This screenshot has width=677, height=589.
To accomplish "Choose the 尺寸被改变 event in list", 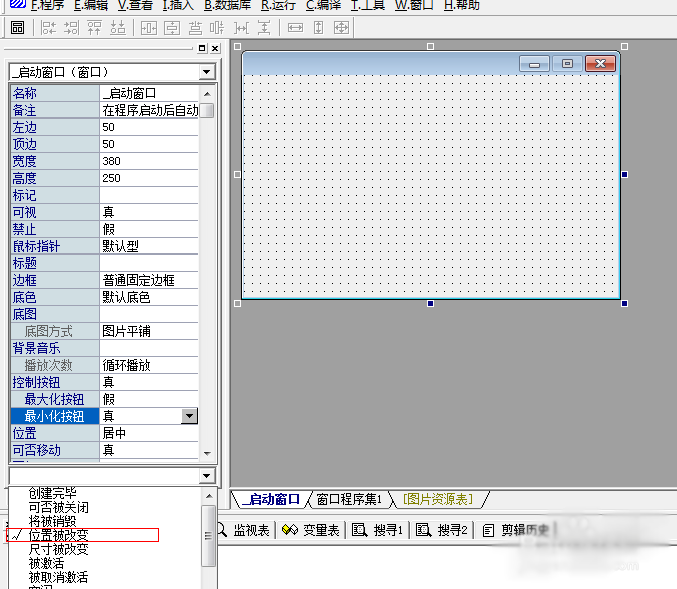I will (x=58, y=549).
